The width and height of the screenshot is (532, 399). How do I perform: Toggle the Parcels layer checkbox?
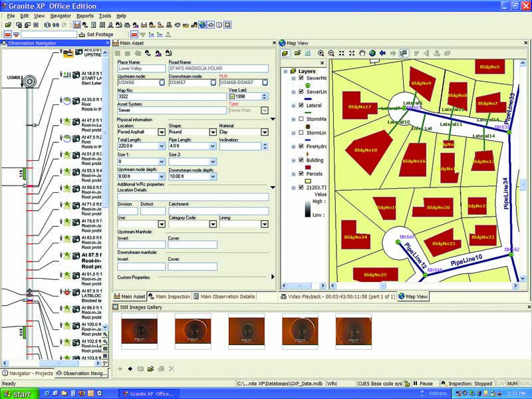[301, 174]
